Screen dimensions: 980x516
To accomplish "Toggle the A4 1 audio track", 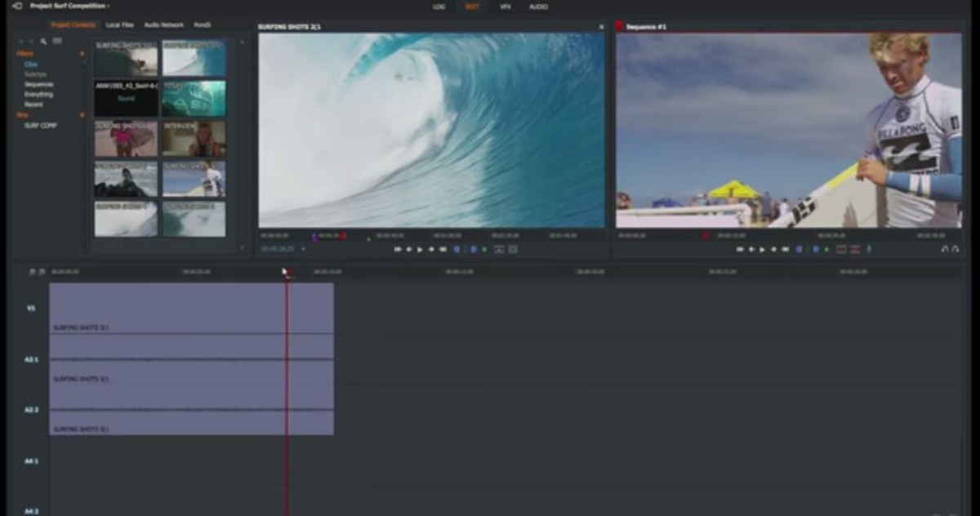I will pos(31,461).
